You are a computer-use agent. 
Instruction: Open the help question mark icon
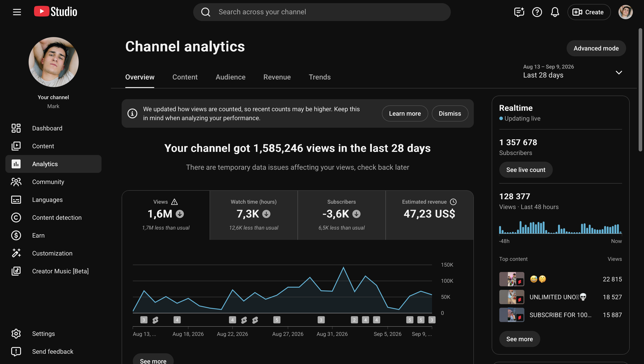pos(537,12)
